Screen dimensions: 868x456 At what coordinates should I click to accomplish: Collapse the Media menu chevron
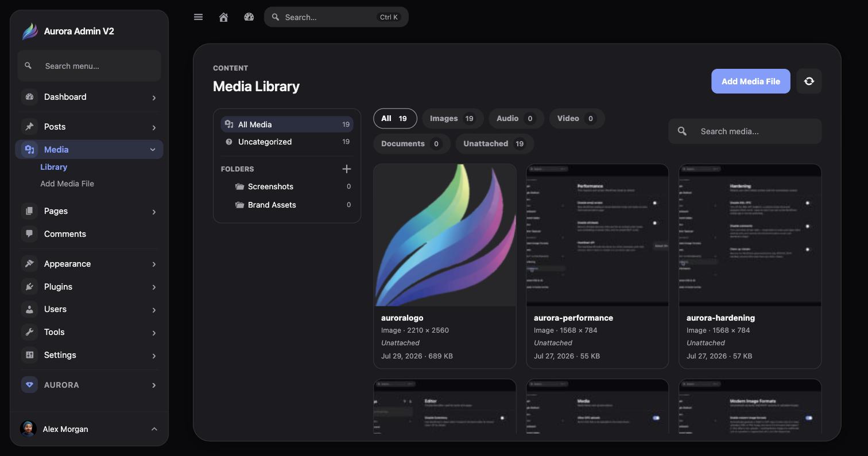coord(153,150)
